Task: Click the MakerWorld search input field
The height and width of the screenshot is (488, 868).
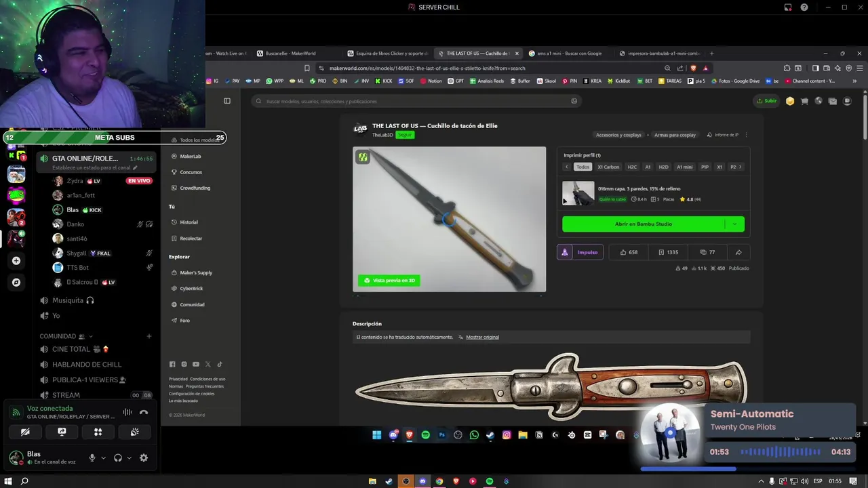Action: tap(415, 101)
